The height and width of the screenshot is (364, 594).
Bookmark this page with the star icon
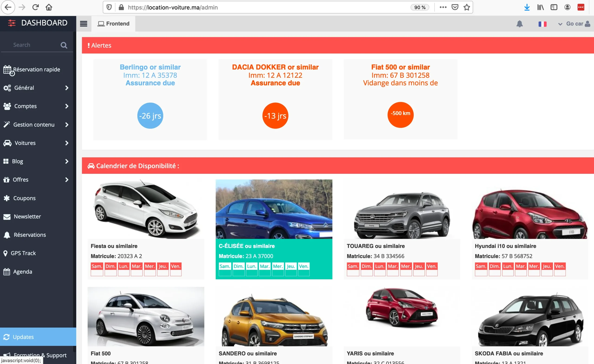tap(467, 7)
